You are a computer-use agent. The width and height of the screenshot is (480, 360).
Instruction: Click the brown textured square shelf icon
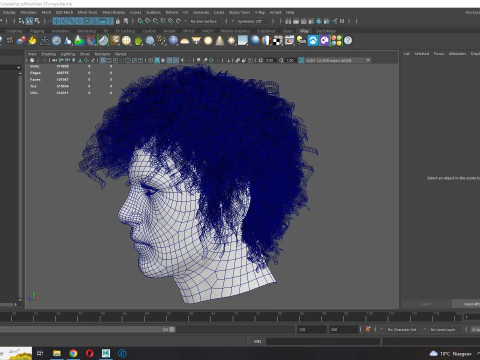[x=115, y=41]
